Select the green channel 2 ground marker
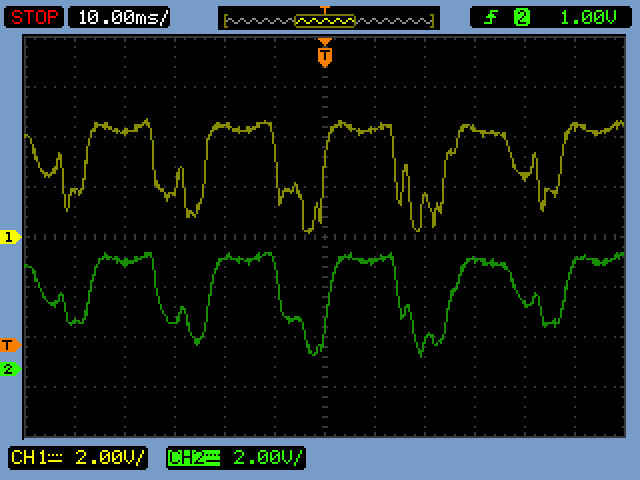Screen dimensions: 640x480 [10, 369]
